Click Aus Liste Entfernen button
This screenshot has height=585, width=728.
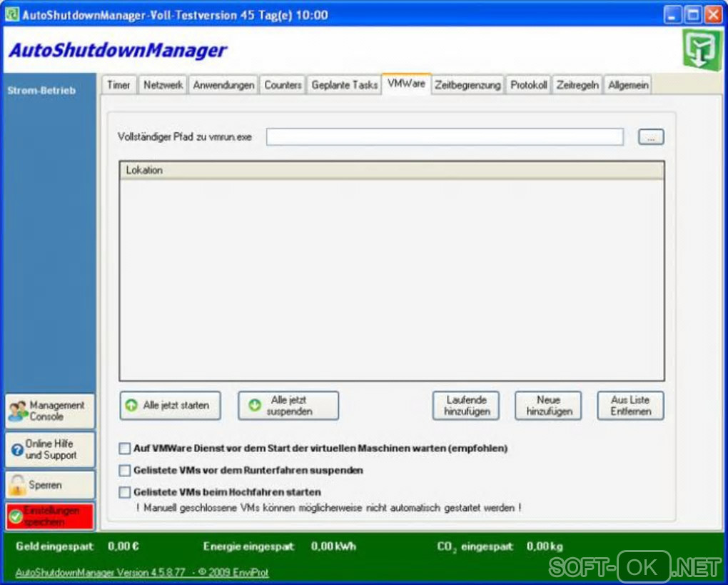(630, 405)
